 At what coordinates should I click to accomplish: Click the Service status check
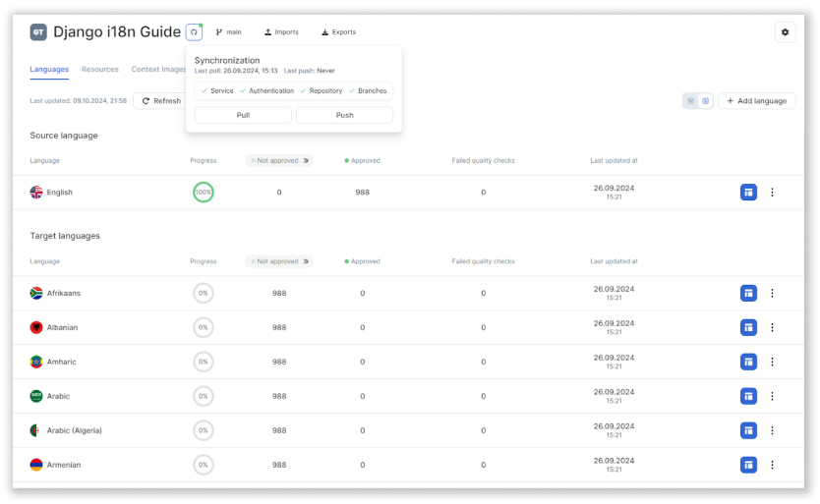click(217, 91)
